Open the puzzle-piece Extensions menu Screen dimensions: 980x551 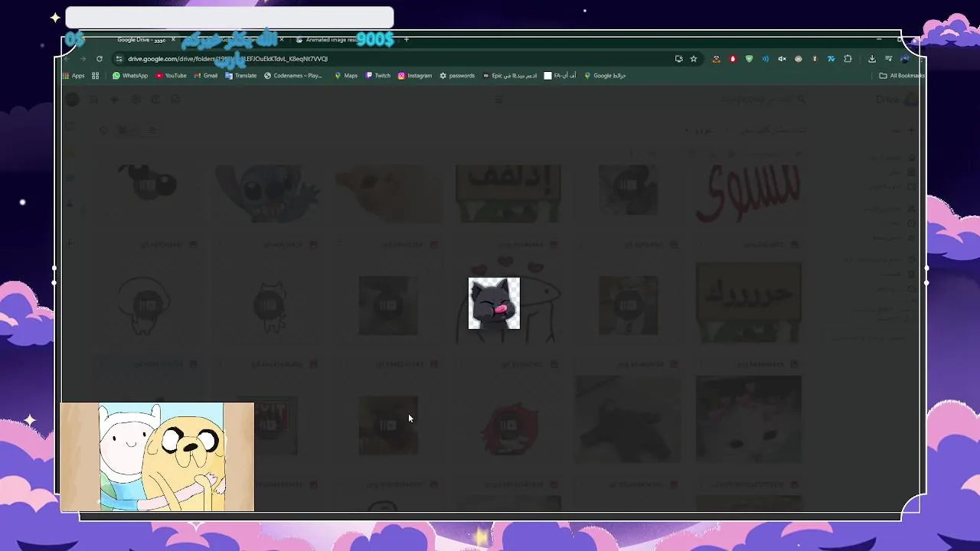click(848, 59)
